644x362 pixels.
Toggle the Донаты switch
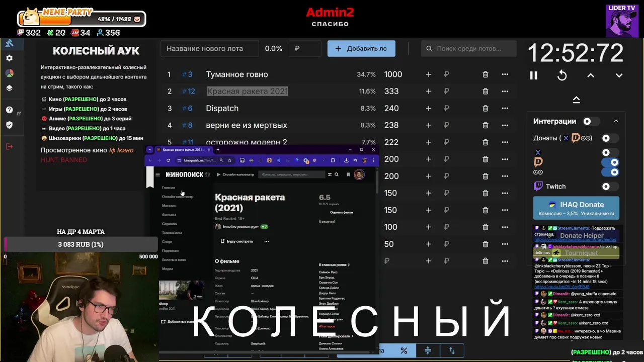(609, 138)
